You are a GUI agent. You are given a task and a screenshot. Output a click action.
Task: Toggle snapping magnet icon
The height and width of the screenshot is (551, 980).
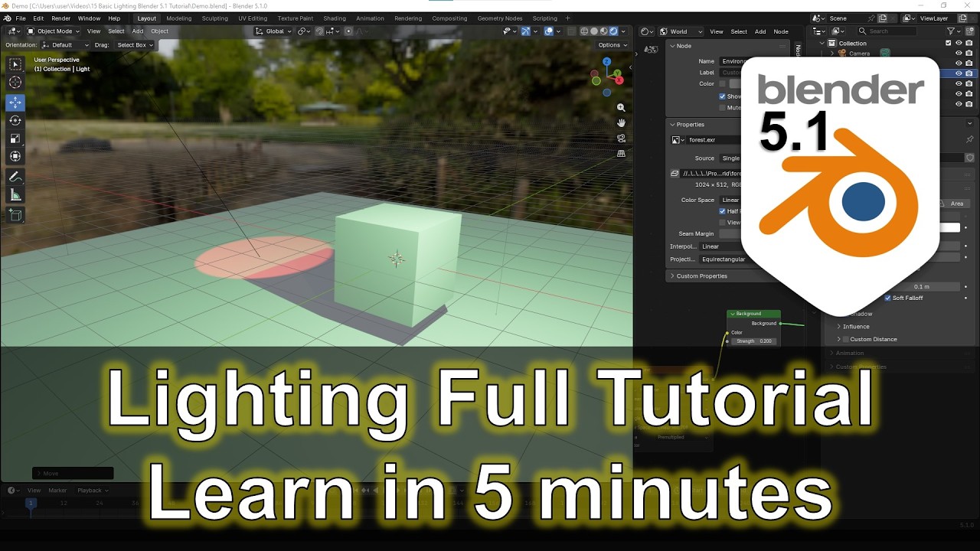[320, 31]
